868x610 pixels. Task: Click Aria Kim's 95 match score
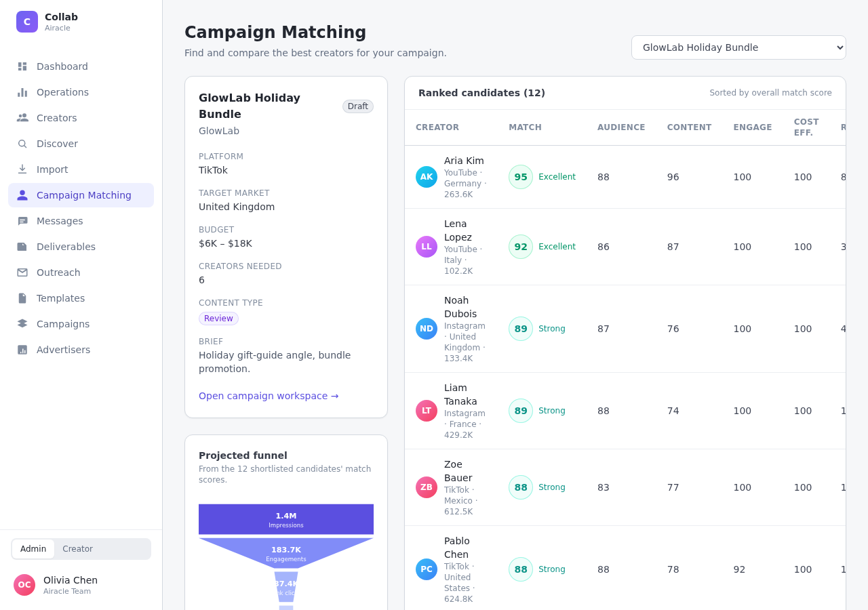click(x=521, y=177)
